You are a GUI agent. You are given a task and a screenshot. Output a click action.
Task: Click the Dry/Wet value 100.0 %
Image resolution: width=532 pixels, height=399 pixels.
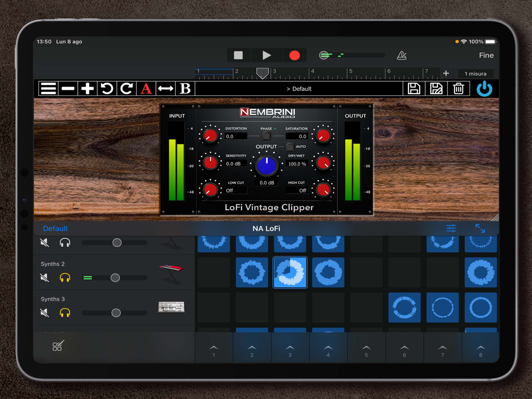pyautogui.click(x=297, y=163)
